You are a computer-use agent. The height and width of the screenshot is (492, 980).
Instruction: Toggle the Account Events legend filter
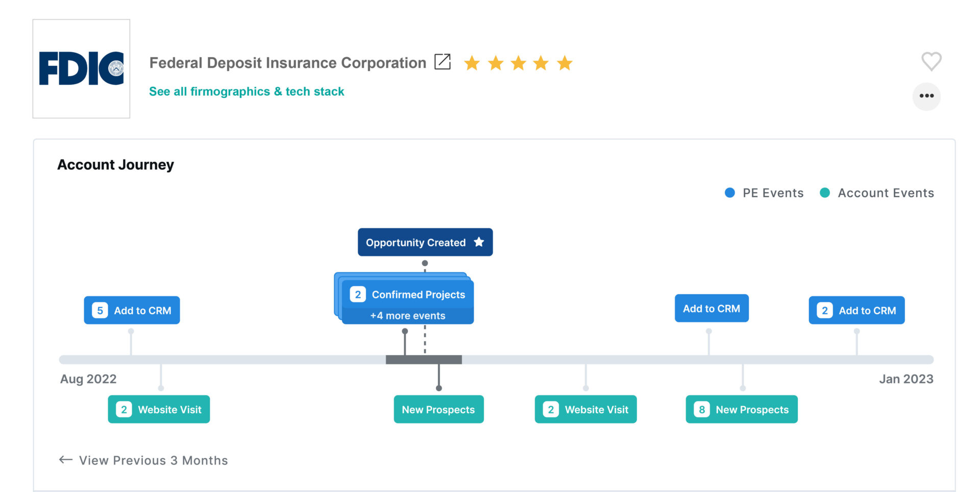click(877, 193)
